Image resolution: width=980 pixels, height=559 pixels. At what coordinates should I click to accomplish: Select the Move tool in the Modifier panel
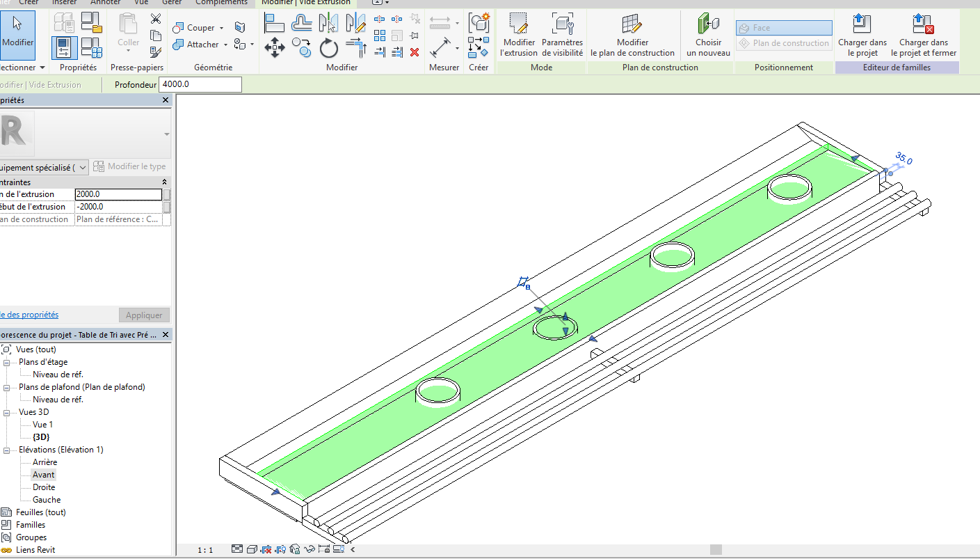275,48
